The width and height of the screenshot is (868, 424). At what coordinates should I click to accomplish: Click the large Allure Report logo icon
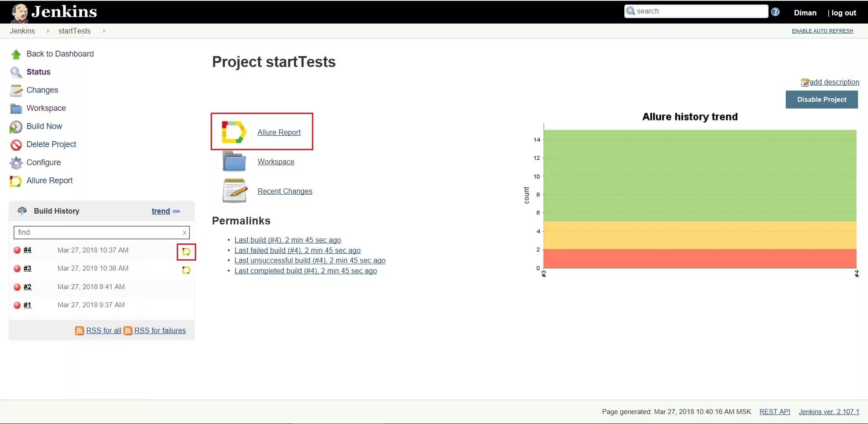(x=234, y=132)
